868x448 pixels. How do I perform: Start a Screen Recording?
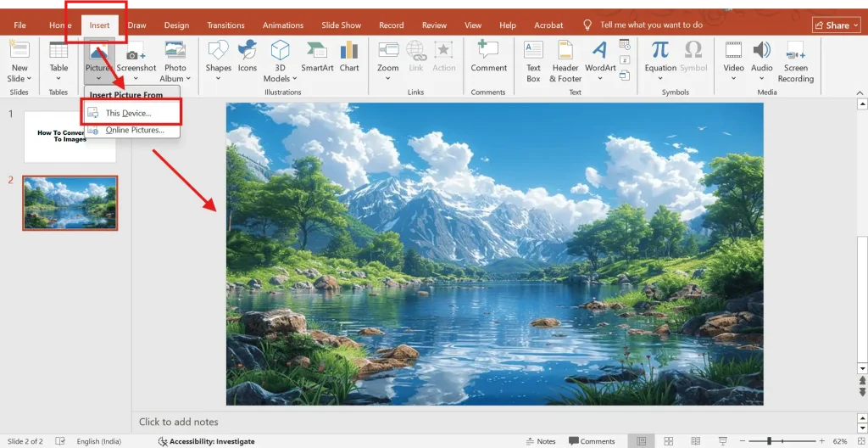coord(795,61)
